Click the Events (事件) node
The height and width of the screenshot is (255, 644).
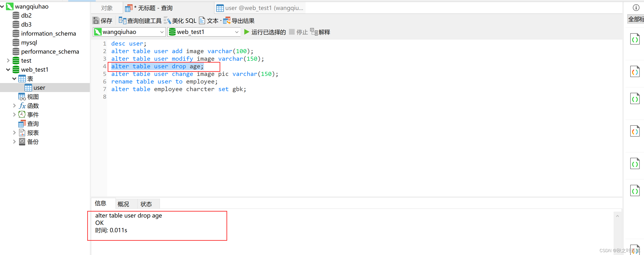pyautogui.click(x=29, y=115)
